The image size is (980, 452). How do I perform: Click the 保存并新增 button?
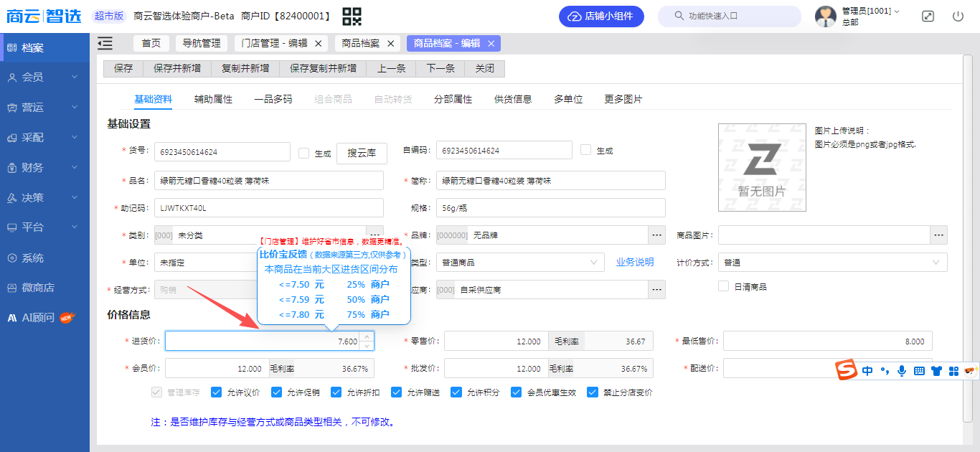(x=177, y=68)
